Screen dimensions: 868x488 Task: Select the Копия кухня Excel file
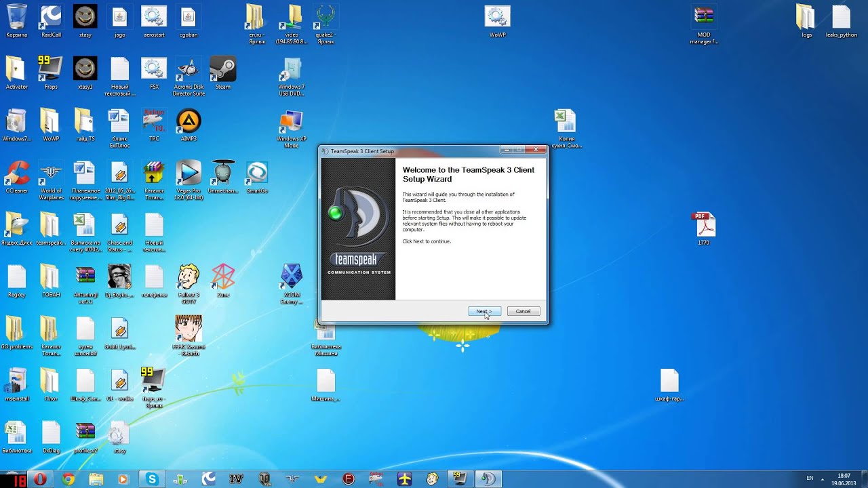(566, 129)
